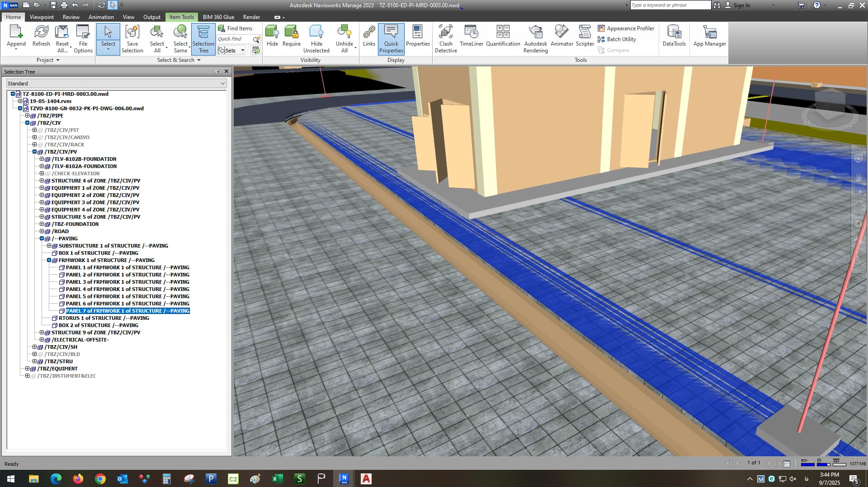Toggle the Properties window button
868x487 pixels.
[x=417, y=36]
